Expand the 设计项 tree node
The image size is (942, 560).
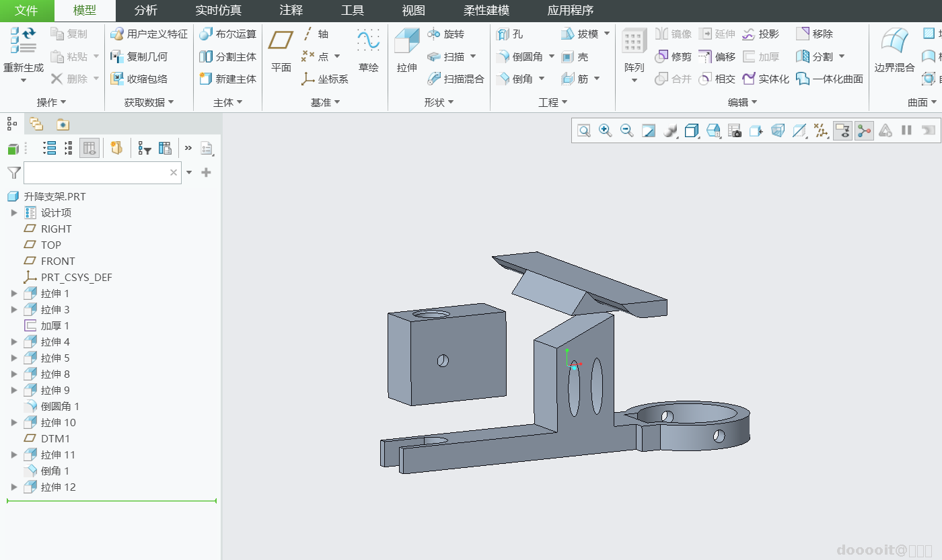click(13, 213)
